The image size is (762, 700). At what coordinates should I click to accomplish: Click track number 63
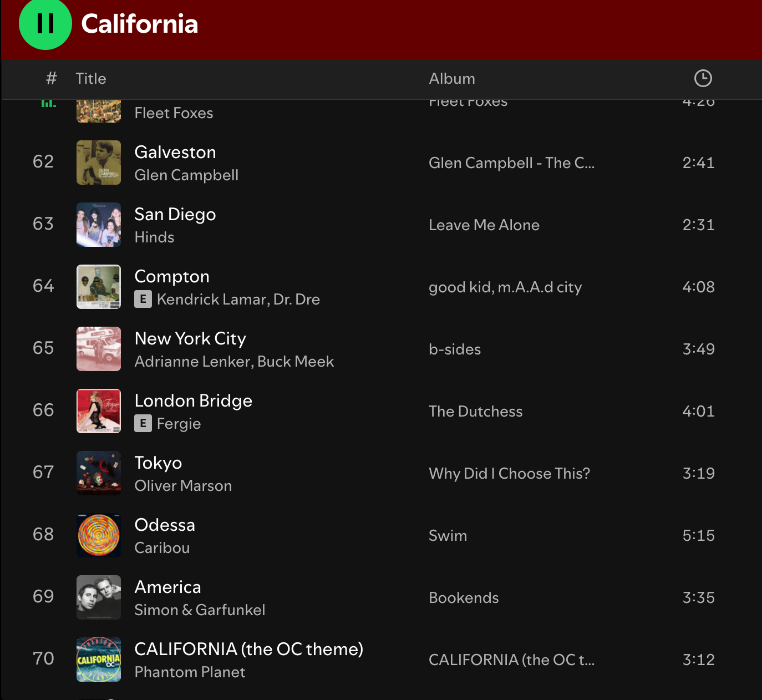tap(43, 224)
